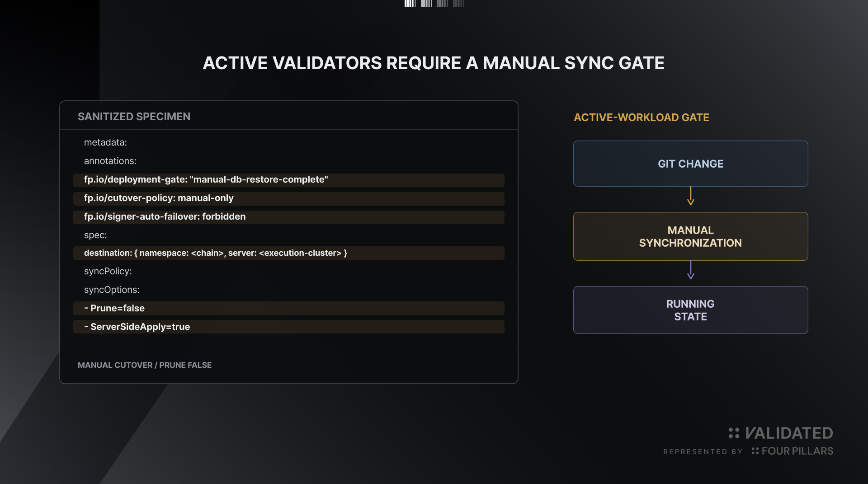Select the signer-auto-failover forbidden line
The image size is (868, 484).
point(289,217)
